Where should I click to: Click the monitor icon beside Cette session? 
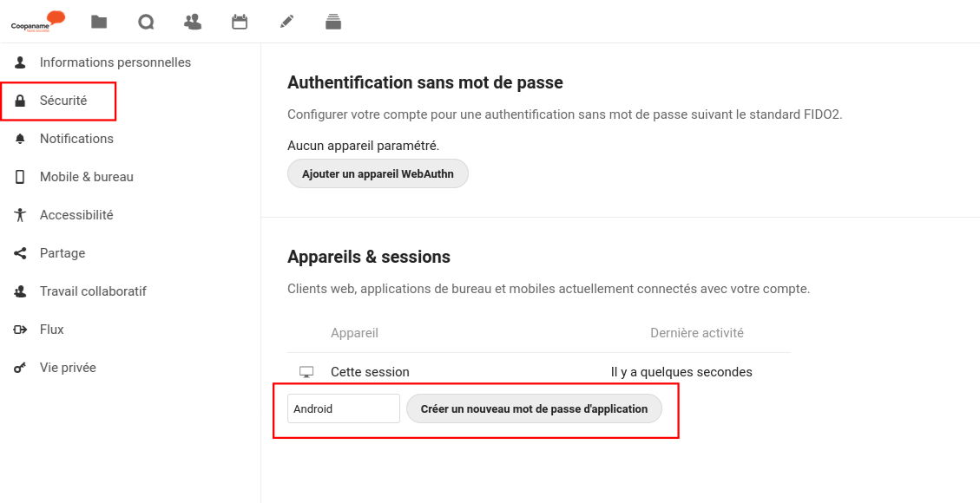pyautogui.click(x=306, y=372)
